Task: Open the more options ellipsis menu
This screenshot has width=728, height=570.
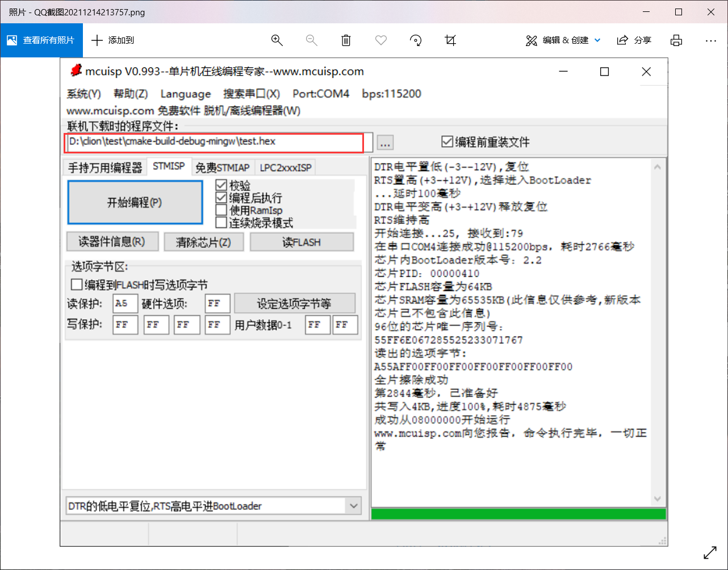Action: tap(710, 40)
